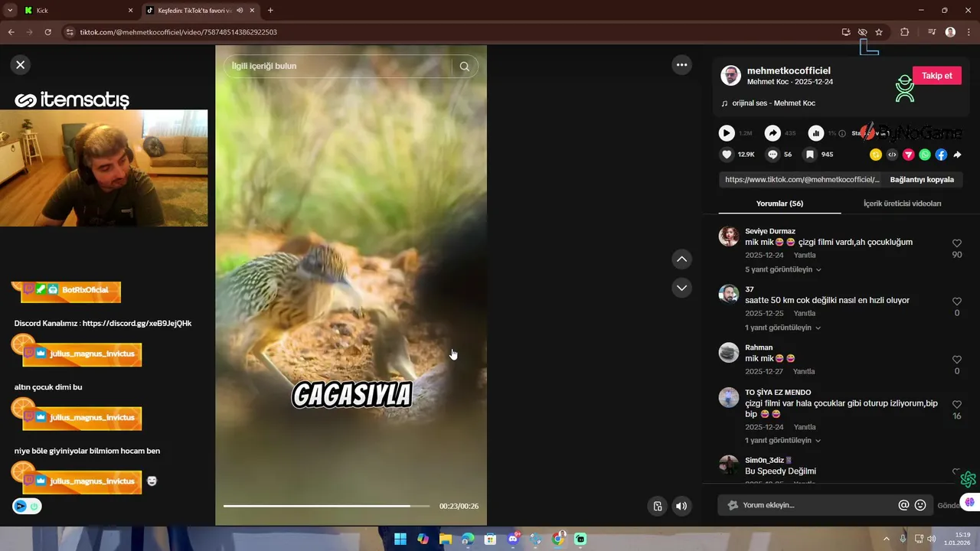Switch to the Yorumlar (56) tab
980x551 pixels.
tap(779, 204)
